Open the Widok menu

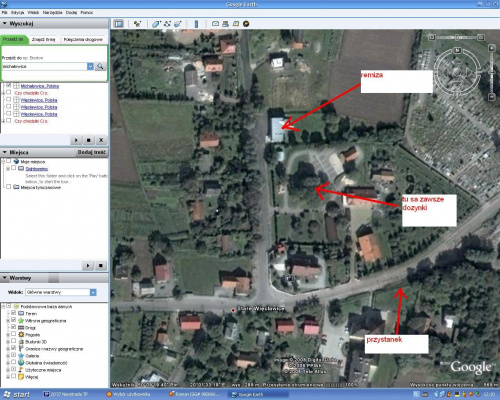tap(33, 12)
